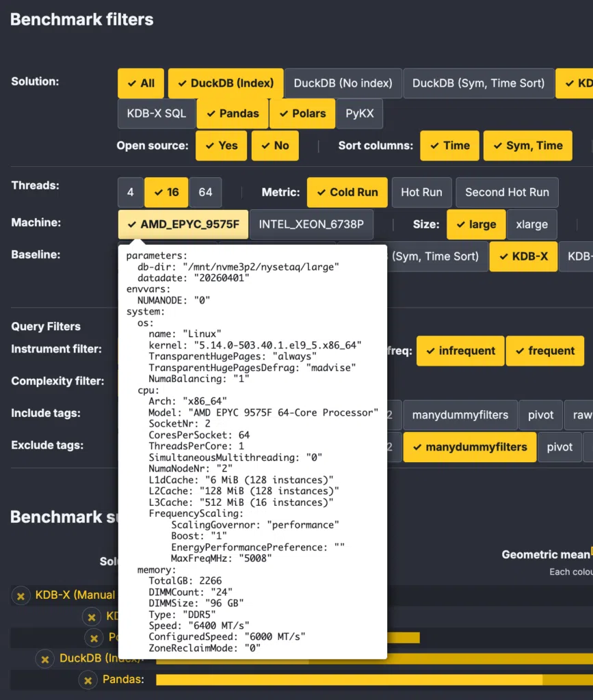This screenshot has width=593, height=700.
Task: Toggle the infrequent instrument frequency filter
Action: 460,351
